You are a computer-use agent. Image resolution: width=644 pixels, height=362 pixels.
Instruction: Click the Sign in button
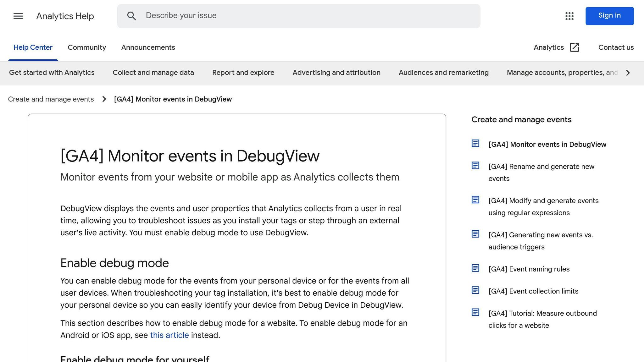[609, 16]
